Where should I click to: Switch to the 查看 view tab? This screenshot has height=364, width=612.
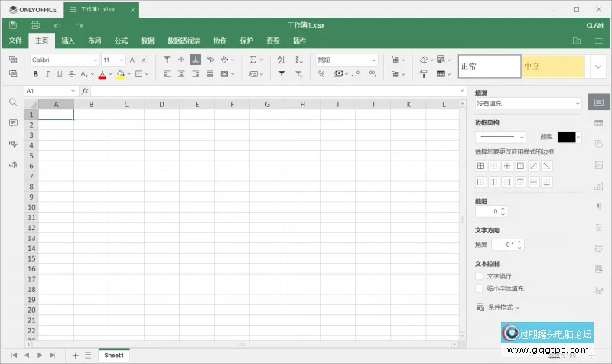(x=273, y=41)
